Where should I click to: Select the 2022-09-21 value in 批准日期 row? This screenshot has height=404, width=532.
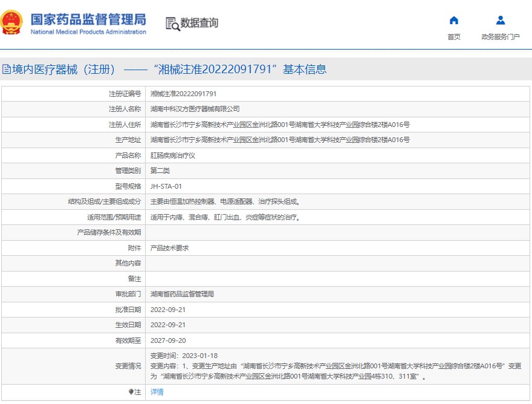click(168, 310)
